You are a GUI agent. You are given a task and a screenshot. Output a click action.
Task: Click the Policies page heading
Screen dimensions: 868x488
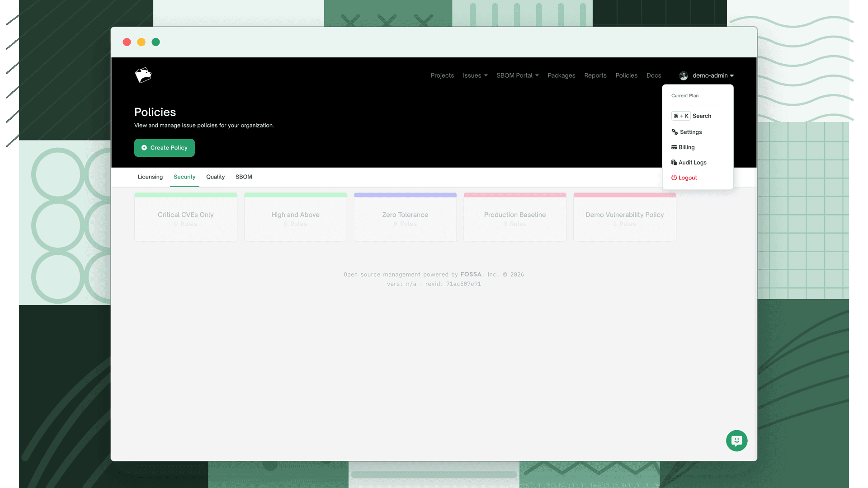point(155,112)
